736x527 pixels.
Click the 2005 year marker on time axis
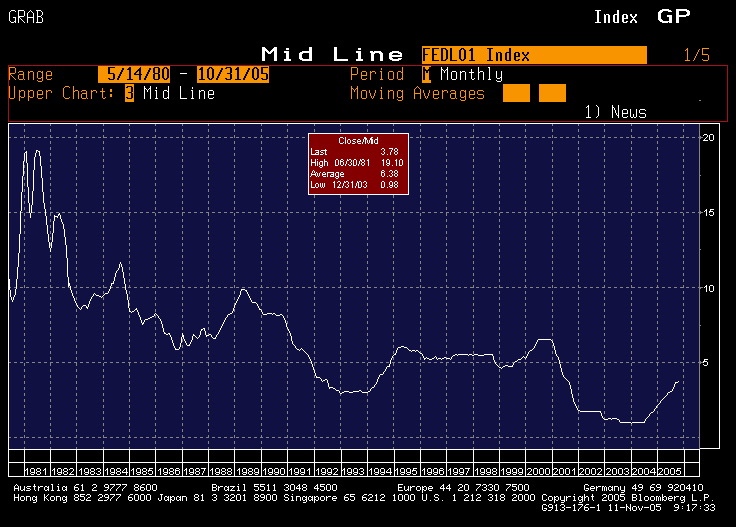pyautogui.click(x=672, y=470)
